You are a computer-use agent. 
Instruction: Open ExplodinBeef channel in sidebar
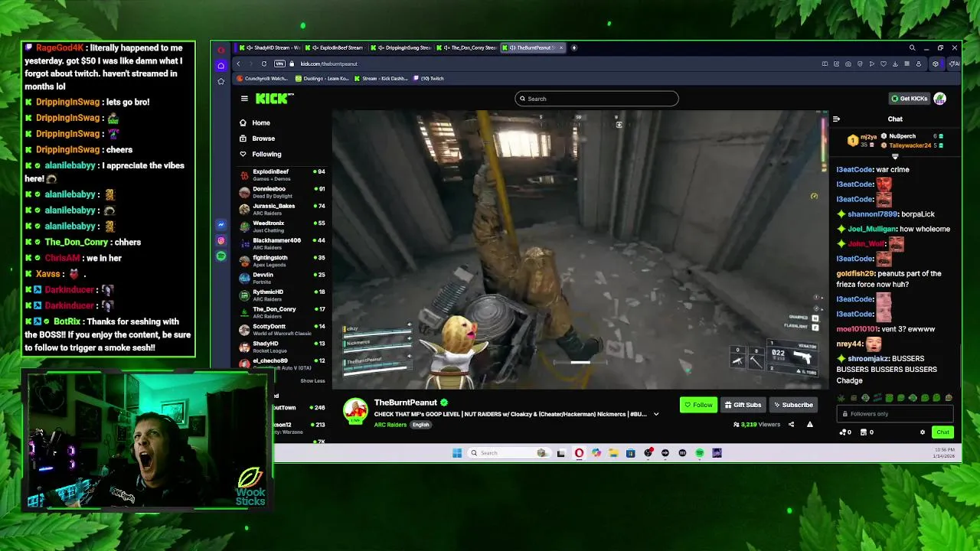click(x=282, y=174)
